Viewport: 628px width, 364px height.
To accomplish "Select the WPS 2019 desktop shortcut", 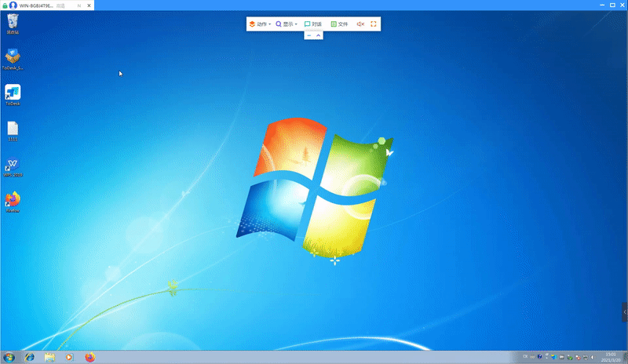I will 13,167.
